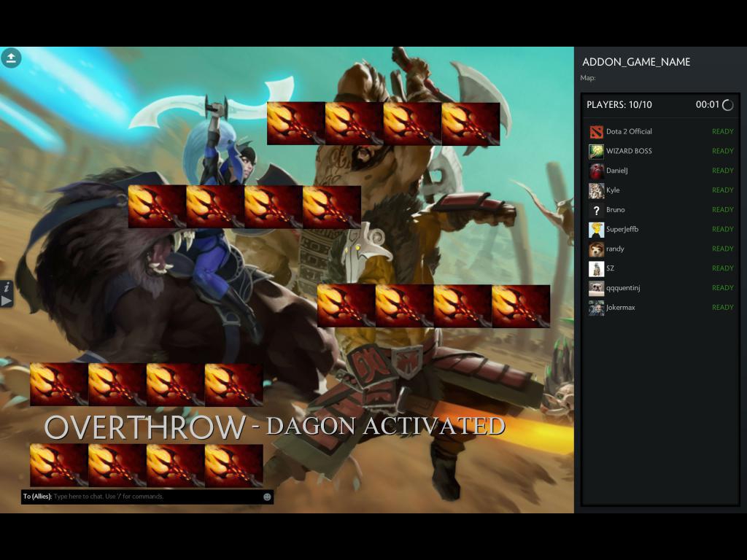Open the info 'i' side tab

click(x=6, y=287)
